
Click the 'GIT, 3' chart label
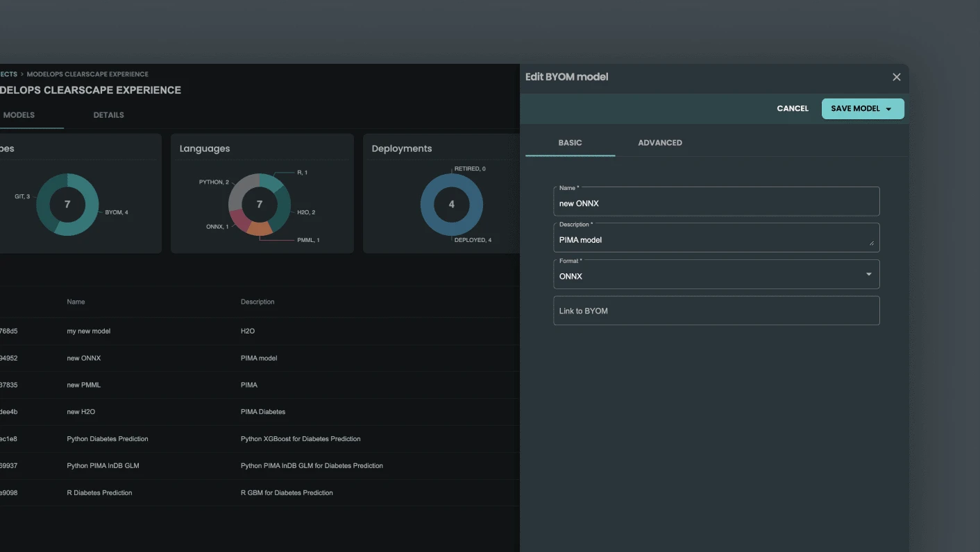coord(22,197)
